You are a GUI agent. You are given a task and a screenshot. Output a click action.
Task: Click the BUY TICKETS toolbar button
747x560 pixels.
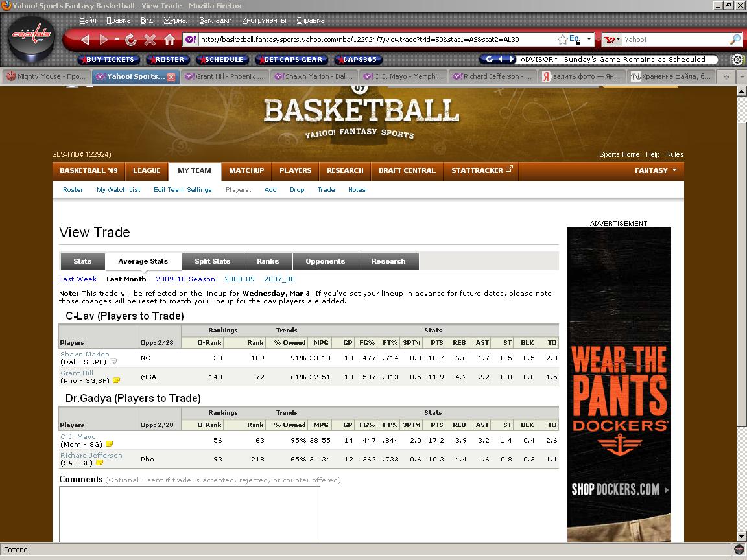pos(109,60)
